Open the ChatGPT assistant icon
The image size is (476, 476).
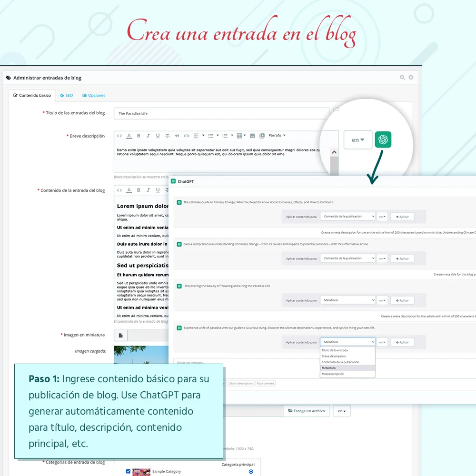(383, 139)
